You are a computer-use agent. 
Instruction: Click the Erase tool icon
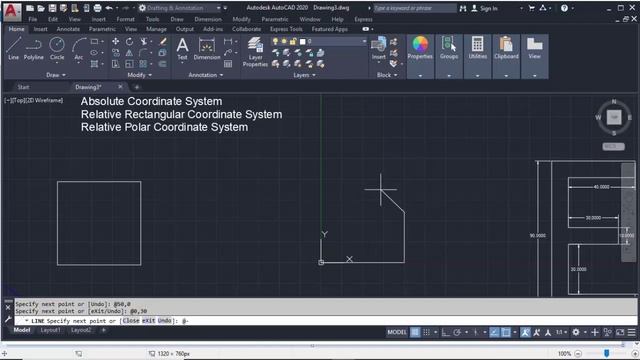pos(163,41)
